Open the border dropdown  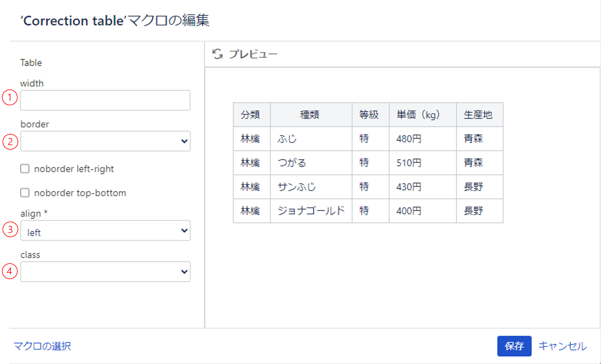coord(105,141)
